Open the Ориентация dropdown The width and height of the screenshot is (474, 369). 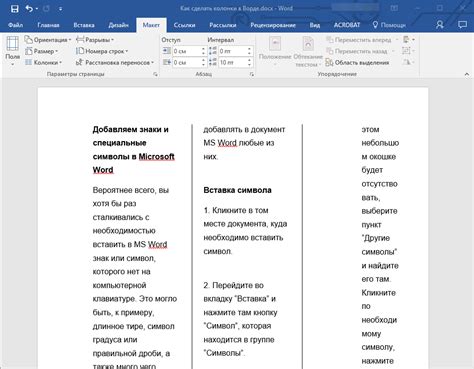point(48,40)
